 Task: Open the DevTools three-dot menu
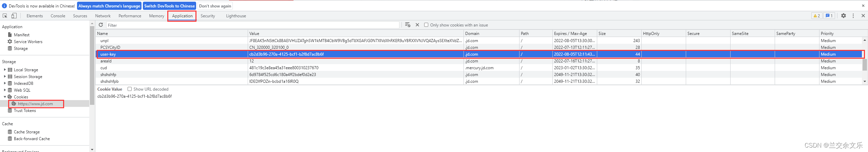[853, 16]
